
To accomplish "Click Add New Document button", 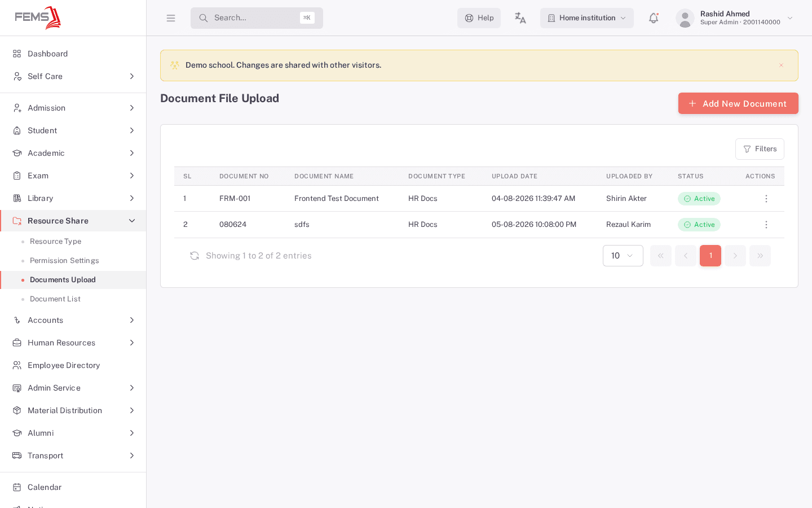I will (738, 103).
